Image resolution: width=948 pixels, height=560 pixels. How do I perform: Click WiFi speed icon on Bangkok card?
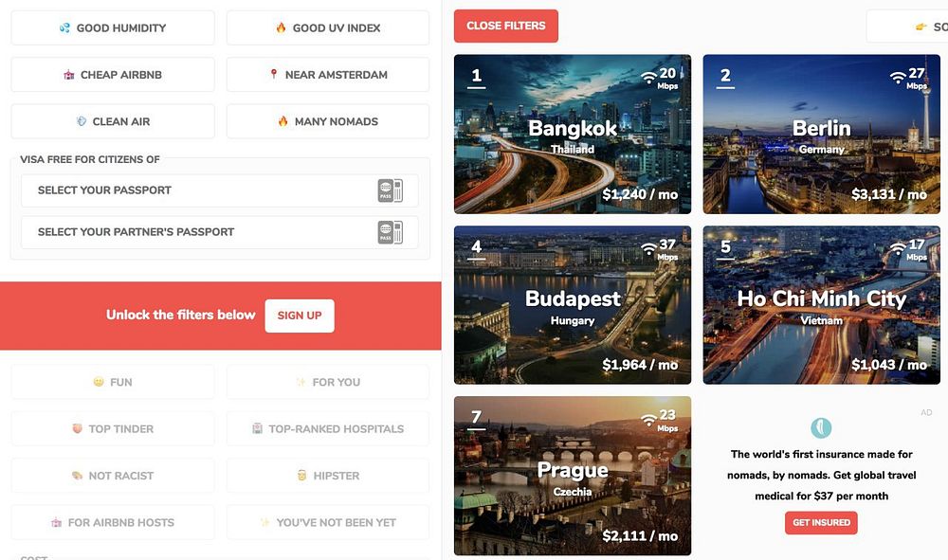[648, 78]
